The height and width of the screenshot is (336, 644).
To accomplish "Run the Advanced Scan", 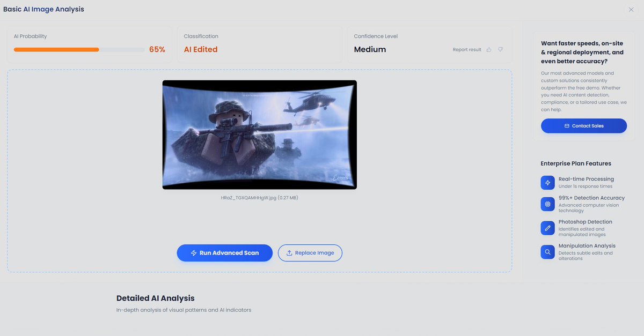I will pyautogui.click(x=225, y=253).
